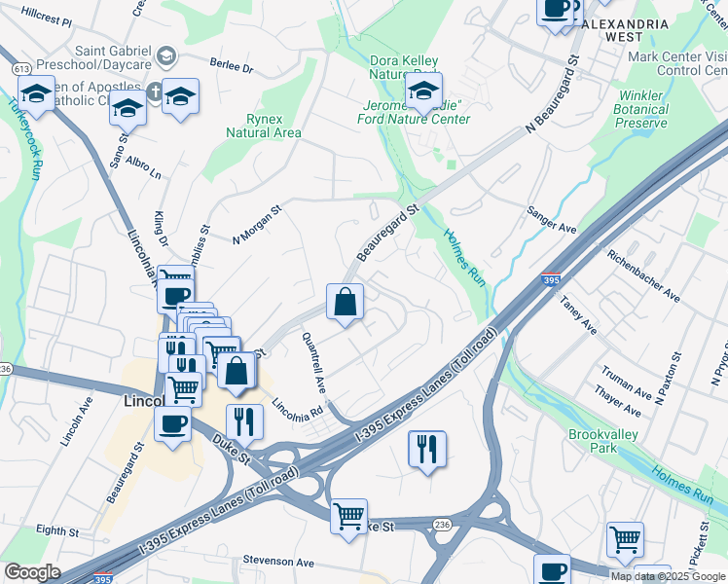The height and width of the screenshot is (584, 728).
Task: Click the Sano St street label
Action: [118, 151]
